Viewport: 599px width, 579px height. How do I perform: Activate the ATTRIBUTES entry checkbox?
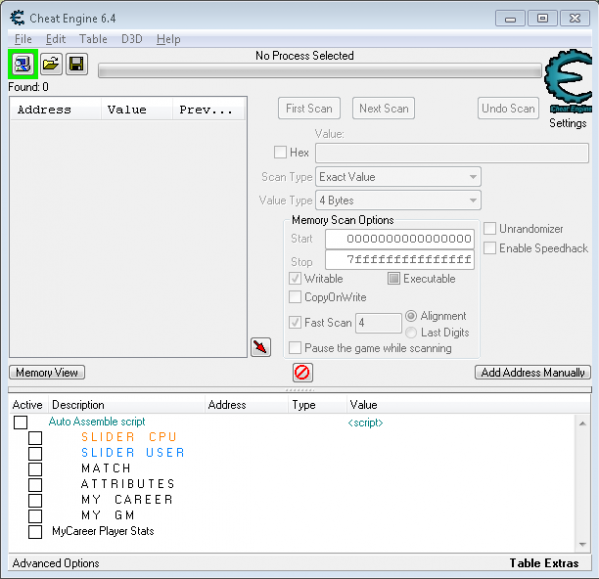tap(35, 485)
